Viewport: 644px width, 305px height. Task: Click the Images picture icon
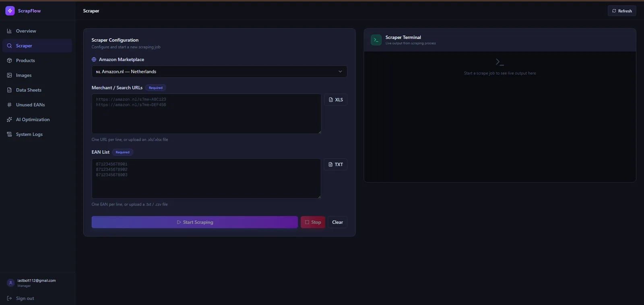(x=9, y=75)
